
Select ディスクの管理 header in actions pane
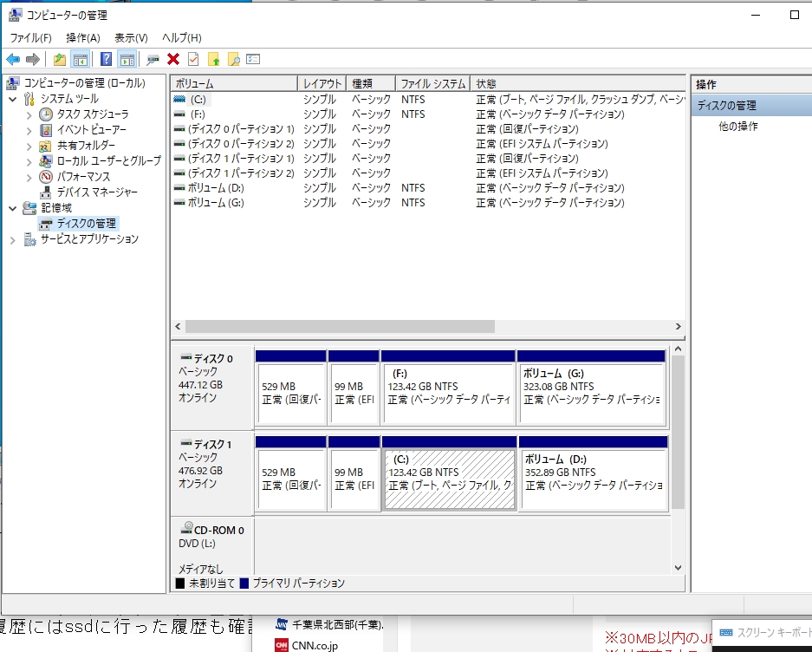752,106
